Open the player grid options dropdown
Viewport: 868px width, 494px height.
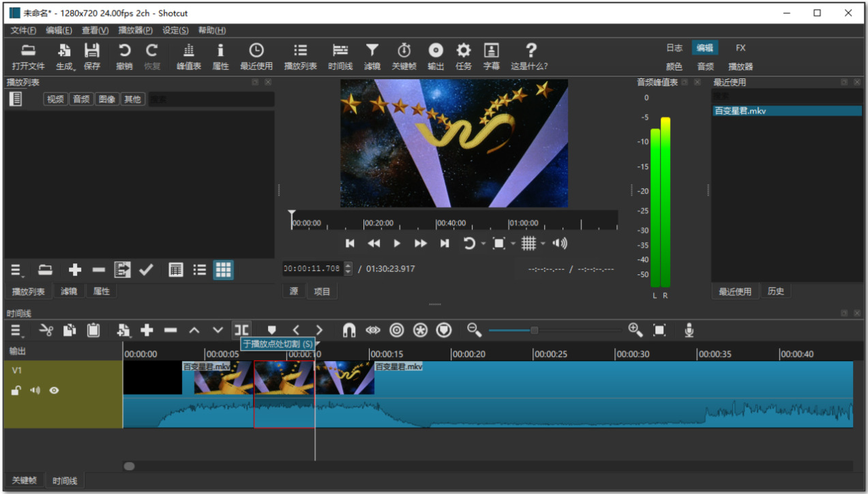click(x=543, y=244)
